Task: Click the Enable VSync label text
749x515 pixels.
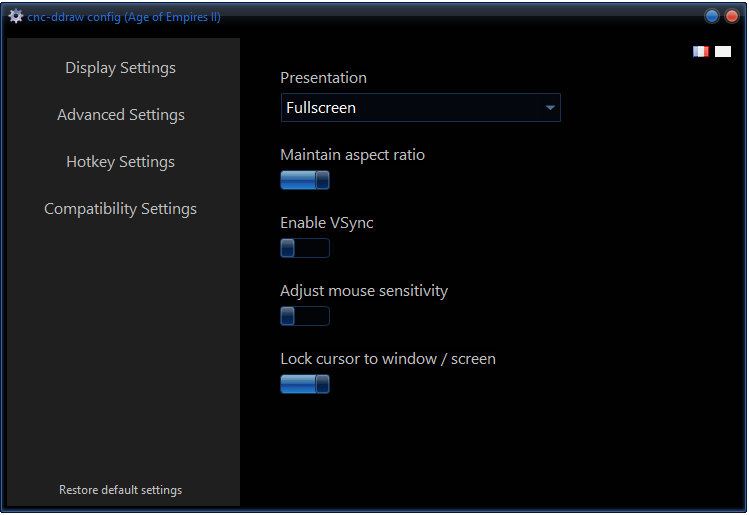Action: click(326, 223)
